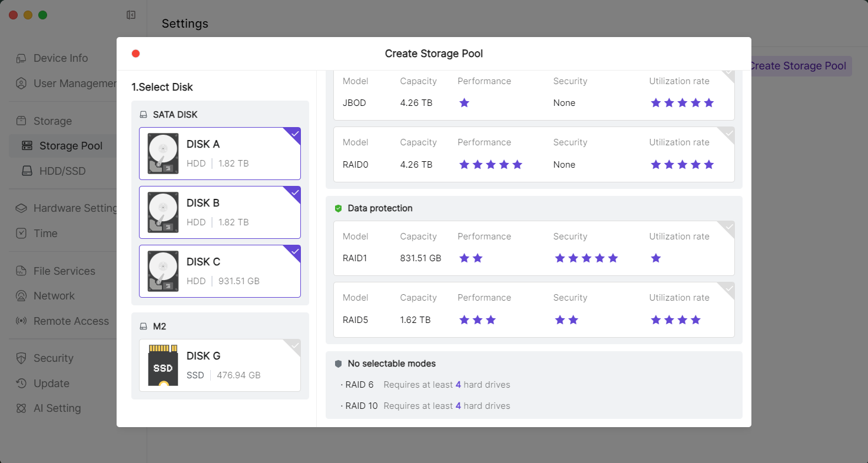The image size is (868, 463).
Task: Click the DISK G SSD icon
Action: click(x=163, y=365)
